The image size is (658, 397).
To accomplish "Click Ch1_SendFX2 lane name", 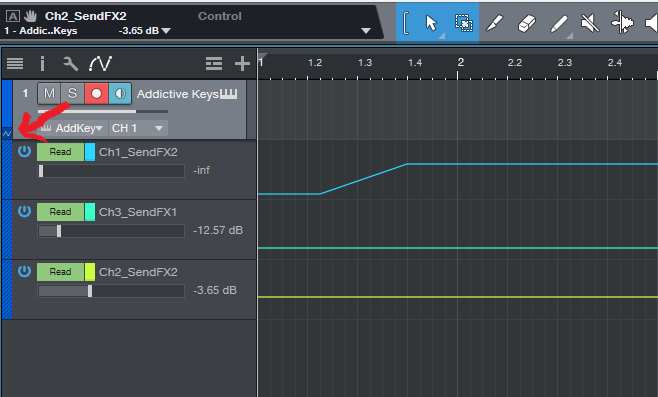I will (138, 152).
